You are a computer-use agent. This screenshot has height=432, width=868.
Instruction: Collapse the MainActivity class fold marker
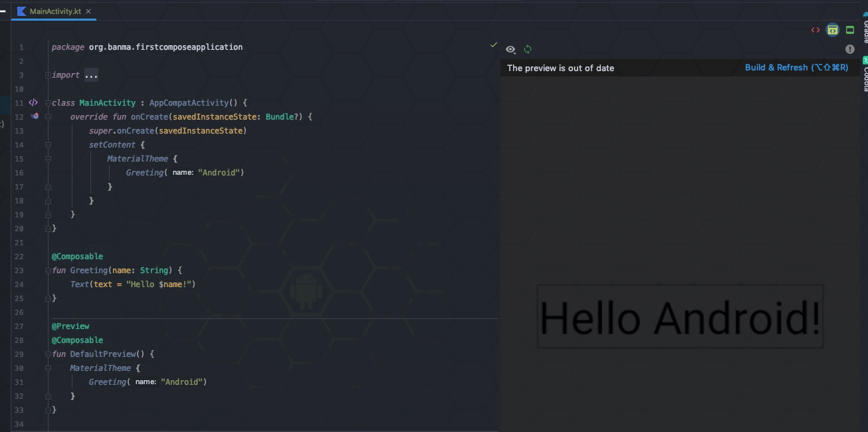point(48,103)
